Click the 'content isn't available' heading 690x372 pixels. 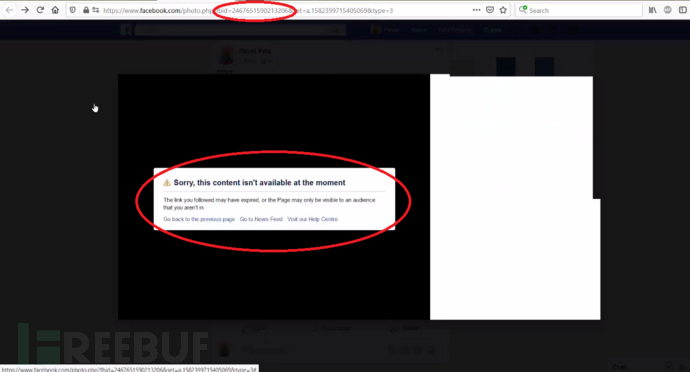pos(259,183)
